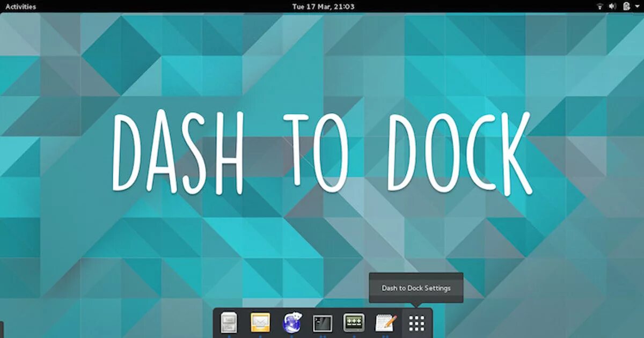
Task: Launch the yellow mail client dock icon
Action: pos(260,323)
